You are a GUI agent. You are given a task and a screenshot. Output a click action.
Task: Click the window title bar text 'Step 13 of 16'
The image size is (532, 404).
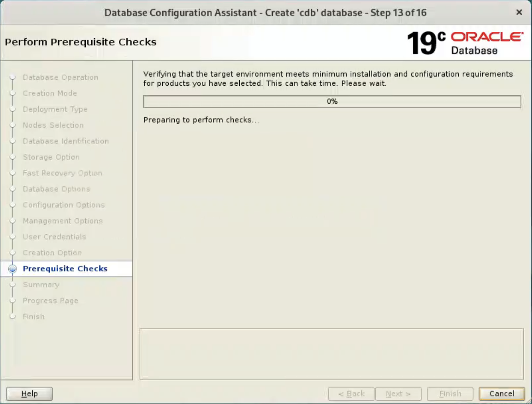tap(398, 13)
